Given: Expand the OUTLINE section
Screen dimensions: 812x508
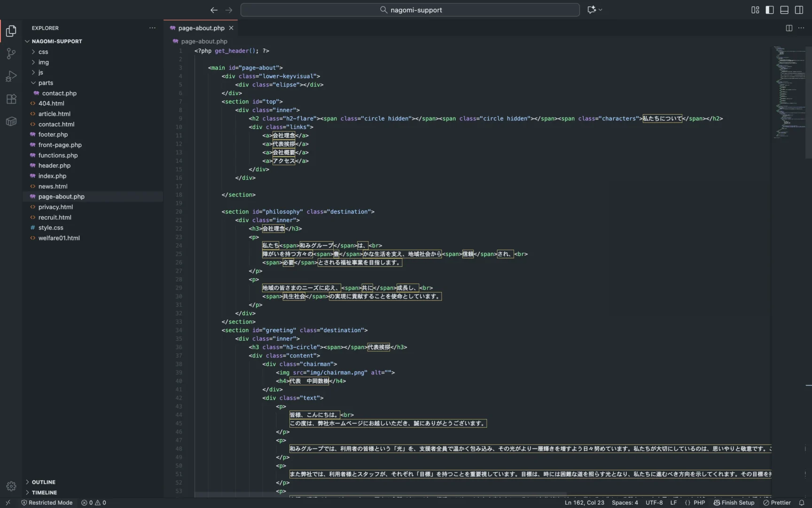Looking at the screenshot, I should (44, 482).
